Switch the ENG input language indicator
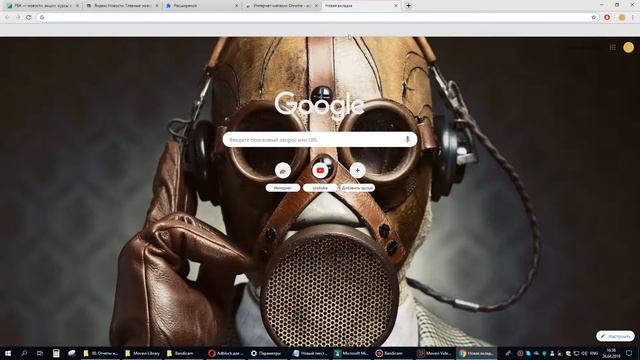640x360 pixels. [594, 353]
